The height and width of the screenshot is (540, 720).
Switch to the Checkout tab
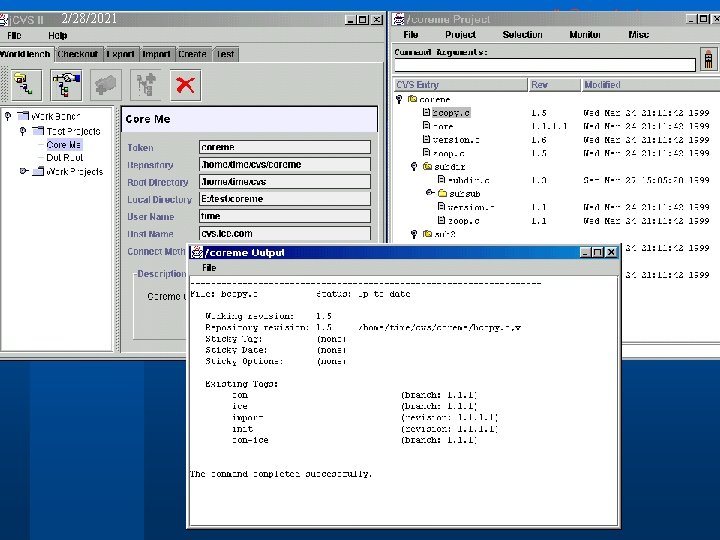coord(78,54)
